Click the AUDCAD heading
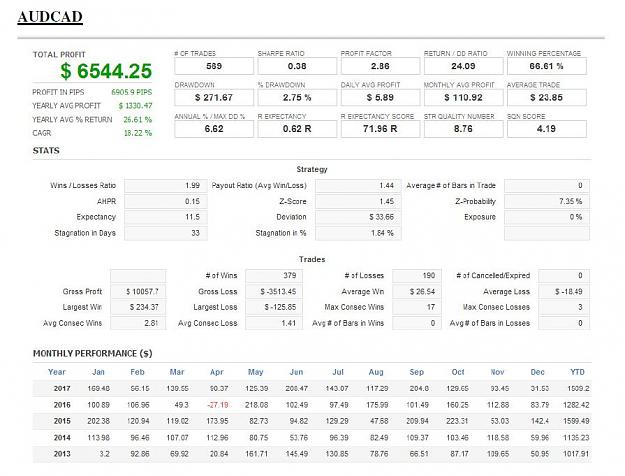Viewport: 625px width, 476px height. 50,17
